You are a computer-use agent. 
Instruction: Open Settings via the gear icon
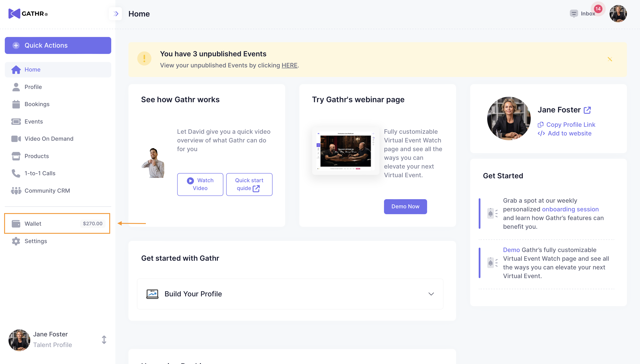click(x=16, y=241)
